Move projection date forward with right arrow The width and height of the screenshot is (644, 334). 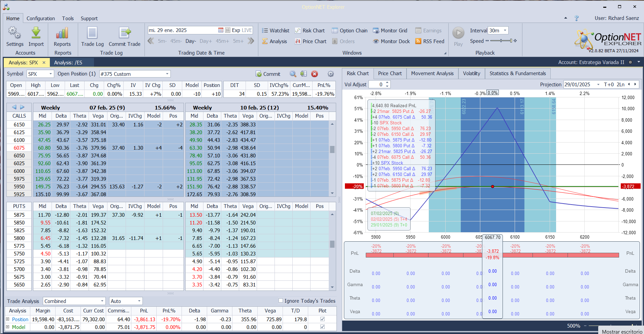635,84
